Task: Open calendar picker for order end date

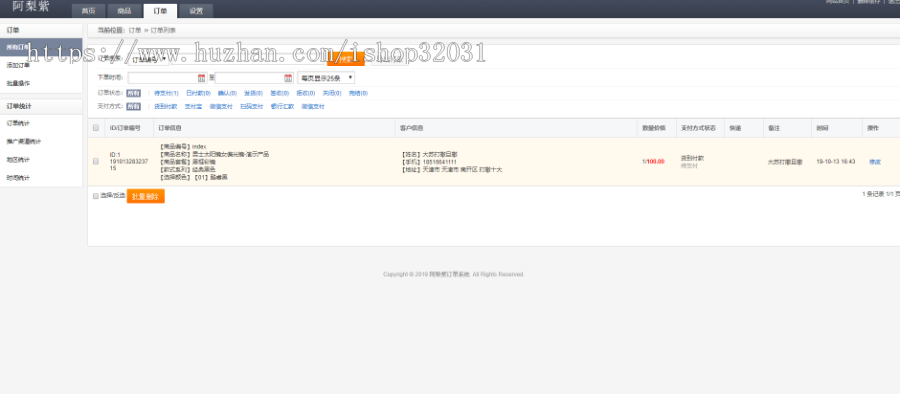Action: click(288, 78)
